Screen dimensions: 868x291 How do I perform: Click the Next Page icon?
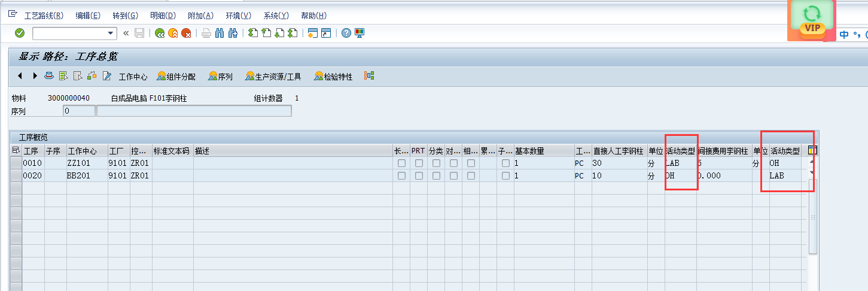279,33
